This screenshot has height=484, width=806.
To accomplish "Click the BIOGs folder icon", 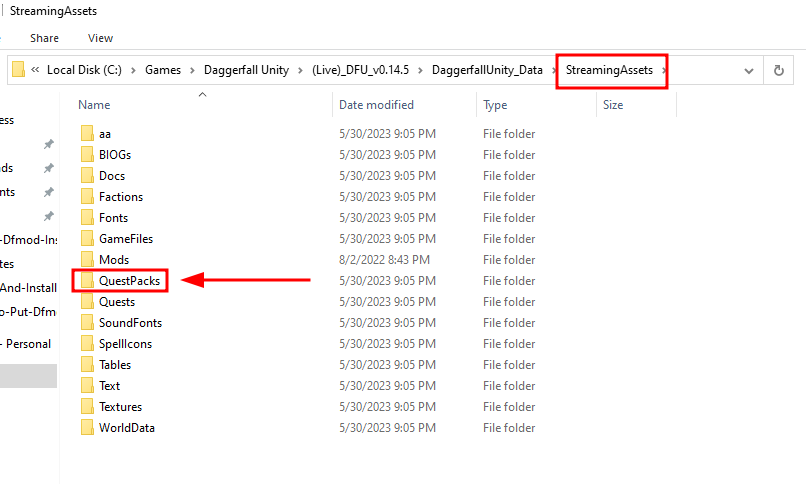I will click(x=87, y=155).
